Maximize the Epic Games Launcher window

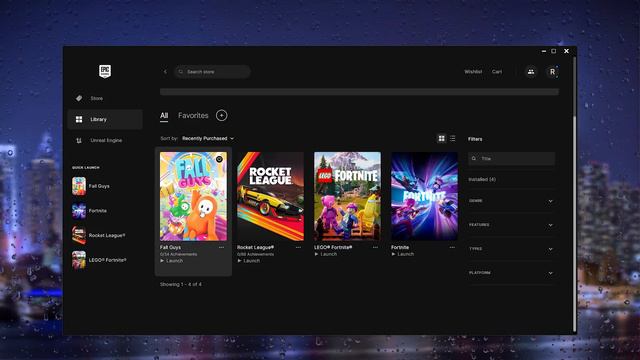tap(554, 51)
